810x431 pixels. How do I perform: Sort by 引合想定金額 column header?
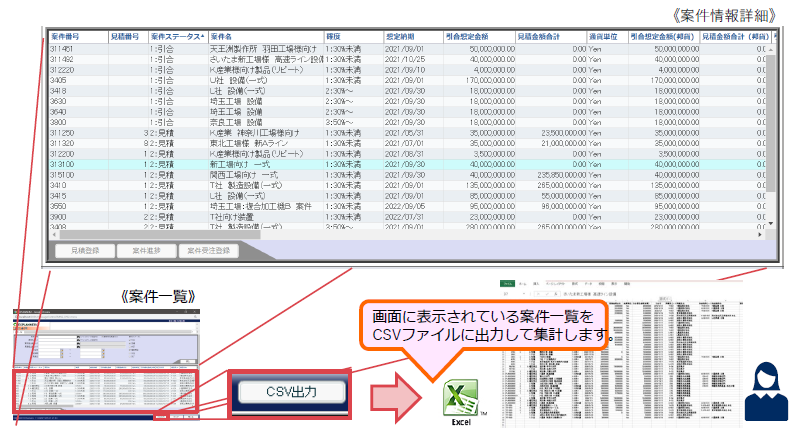[480, 37]
